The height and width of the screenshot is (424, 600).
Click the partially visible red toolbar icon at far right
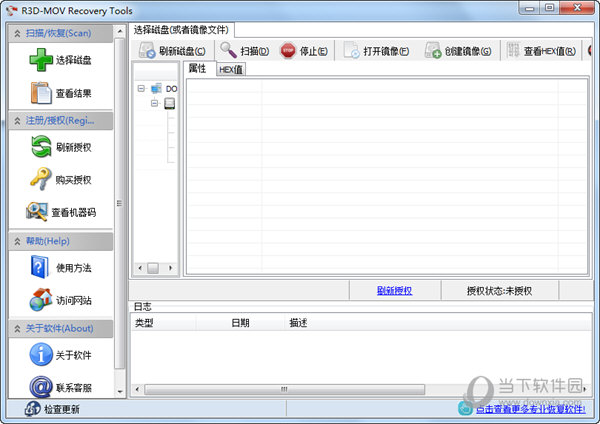point(590,51)
